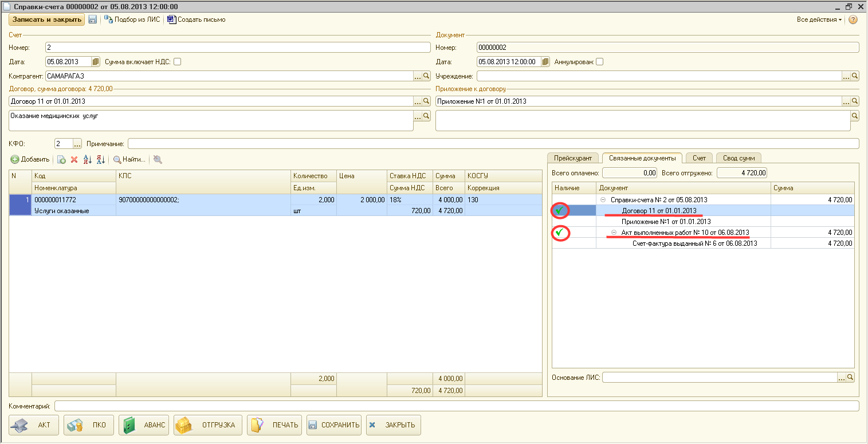Collapse Акт выполненных работ № 10 node
The image size is (868, 444).
click(614, 233)
